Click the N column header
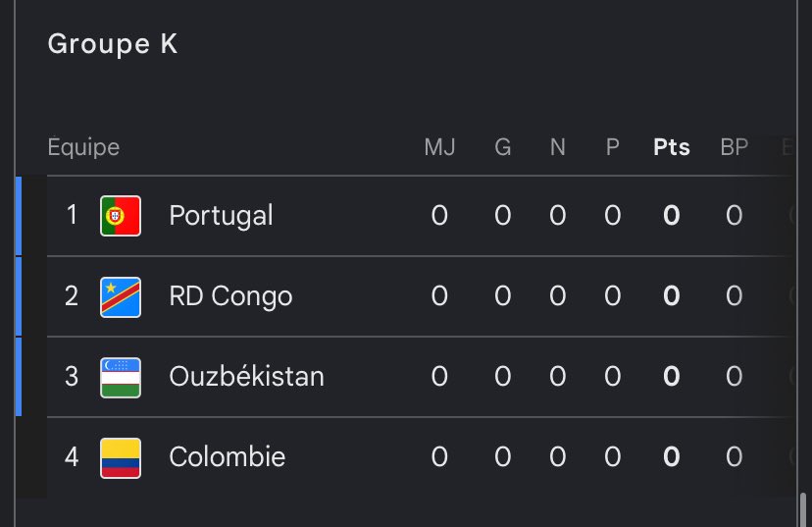This screenshot has height=527, width=812. (x=558, y=147)
